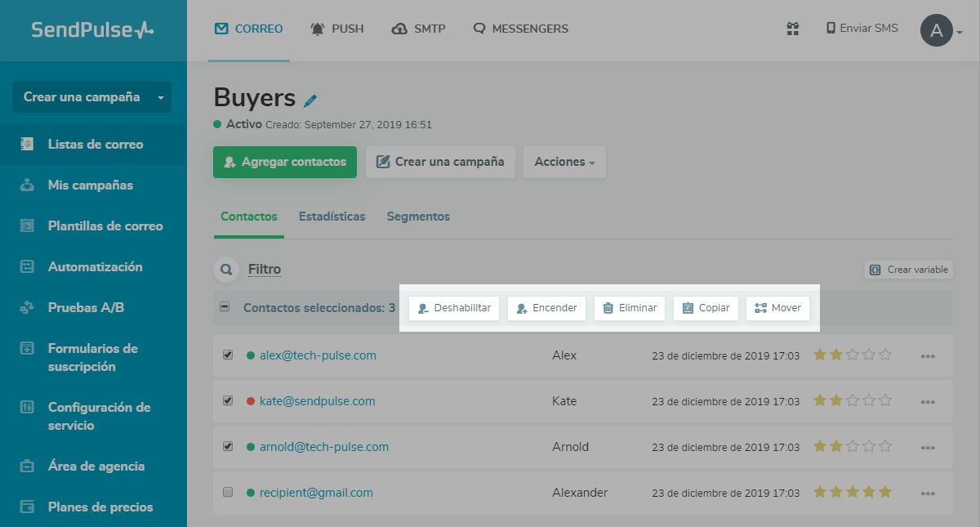The height and width of the screenshot is (527, 980).
Task: Click the green Agregar contactos button
Action: tap(285, 162)
